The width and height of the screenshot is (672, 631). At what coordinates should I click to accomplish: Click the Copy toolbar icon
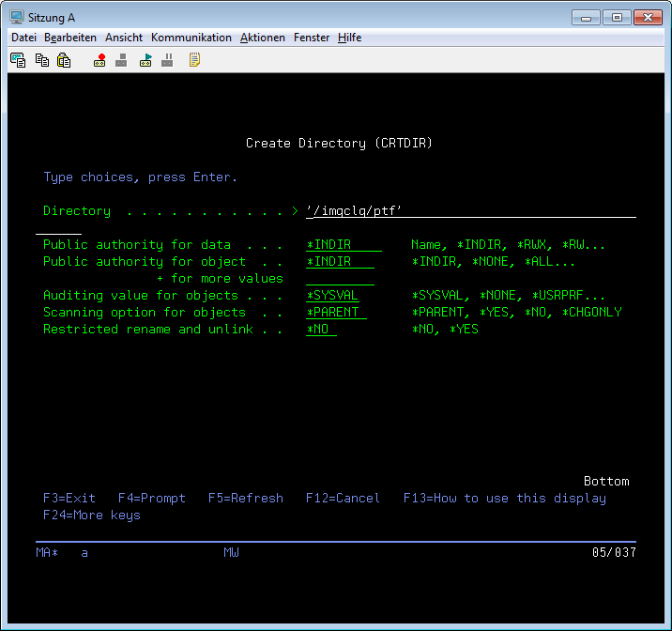coord(41,60)
